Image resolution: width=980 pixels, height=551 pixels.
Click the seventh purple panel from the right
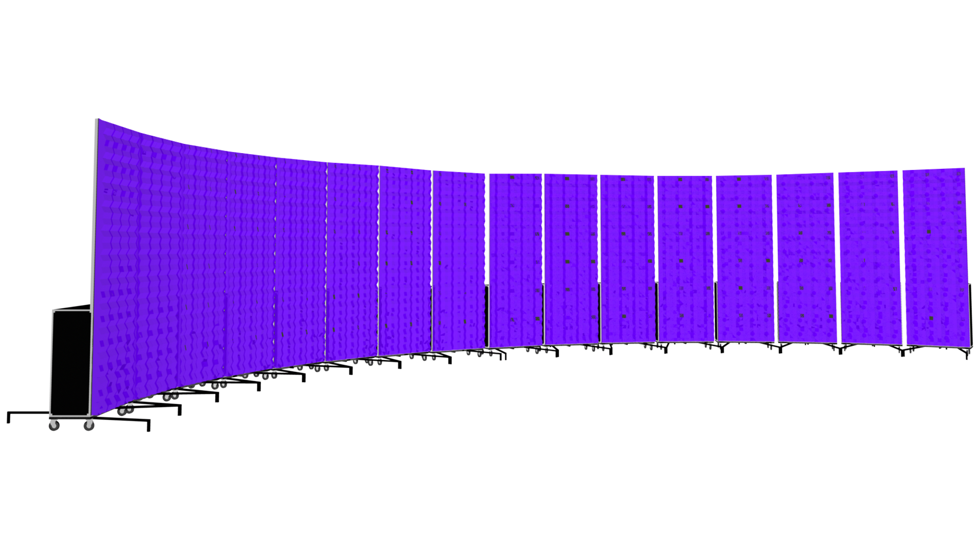pos(571,230)
